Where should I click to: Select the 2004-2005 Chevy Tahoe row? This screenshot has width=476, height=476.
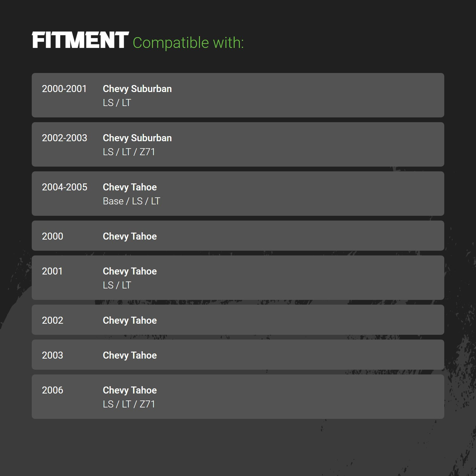click(x=238, y=194)
